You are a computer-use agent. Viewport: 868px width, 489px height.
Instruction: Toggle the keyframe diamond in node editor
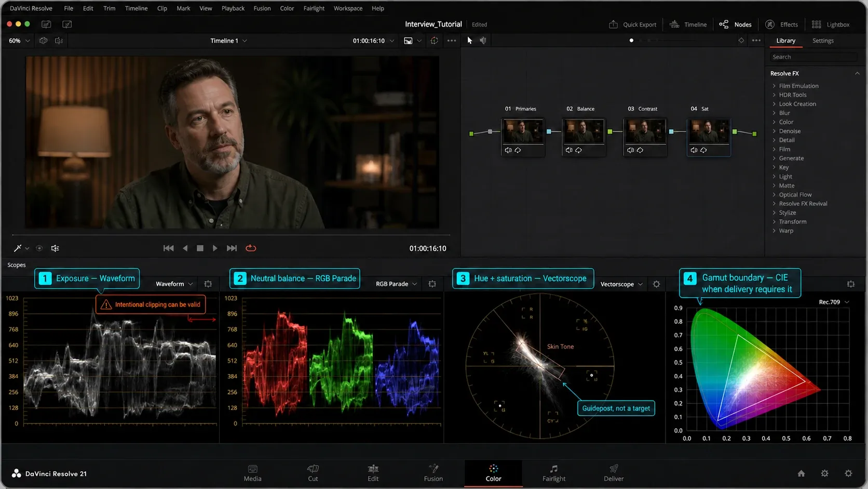click(741, 41)
